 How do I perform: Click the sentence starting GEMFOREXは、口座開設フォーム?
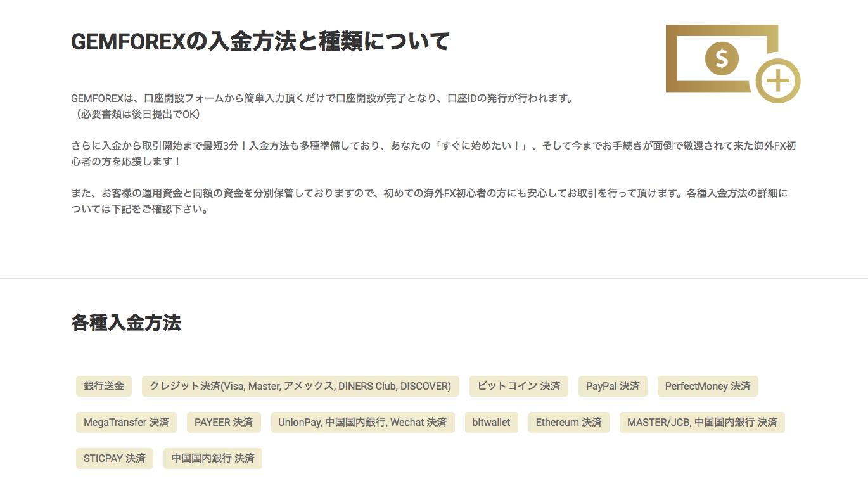point(322,99)
